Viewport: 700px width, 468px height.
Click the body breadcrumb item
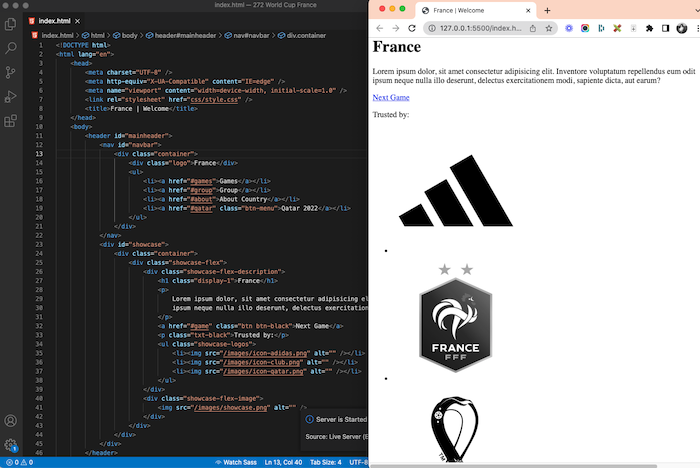point(125,35)
